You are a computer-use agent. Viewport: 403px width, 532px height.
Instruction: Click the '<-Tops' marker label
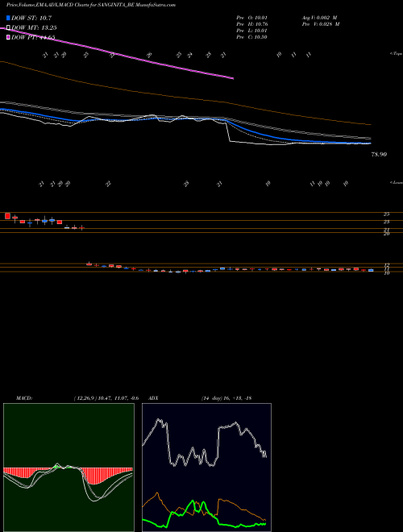(x=396, y=54)
